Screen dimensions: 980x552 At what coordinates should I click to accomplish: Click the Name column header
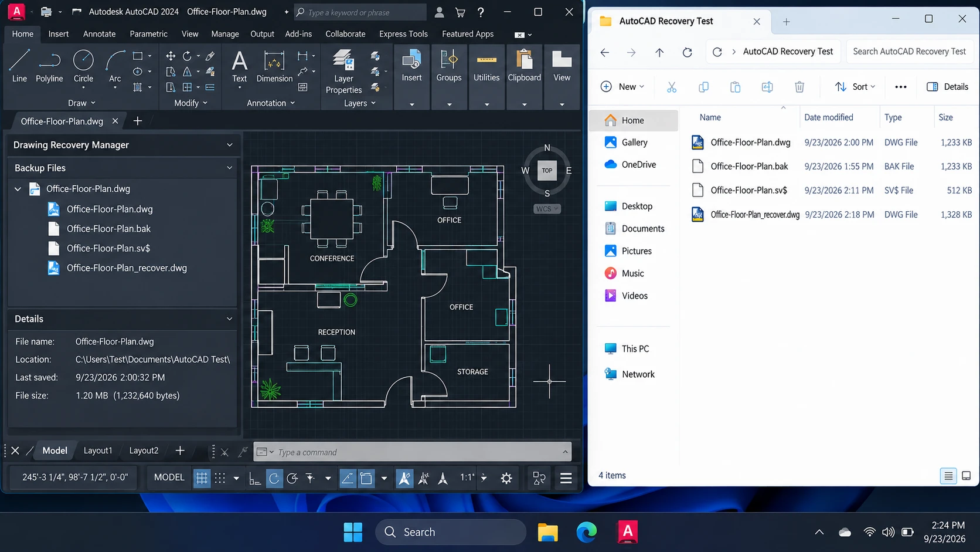pos(710,117)
